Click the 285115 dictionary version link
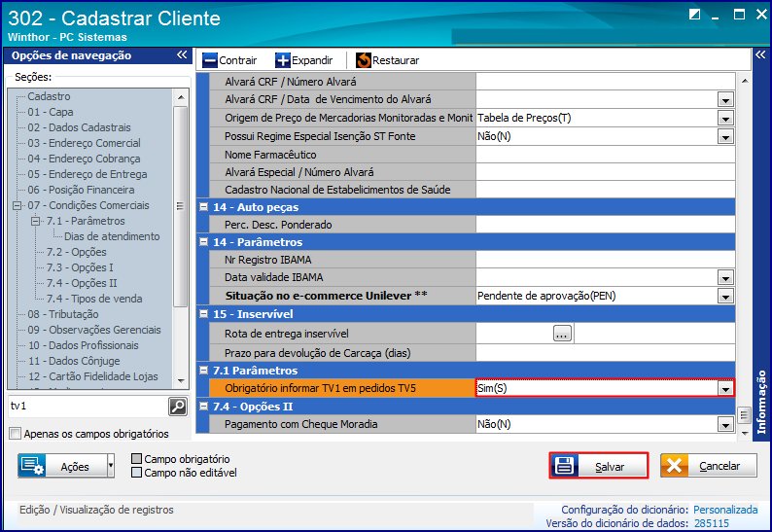This screenshot has width=772, height=532. [x=712, y=523]
